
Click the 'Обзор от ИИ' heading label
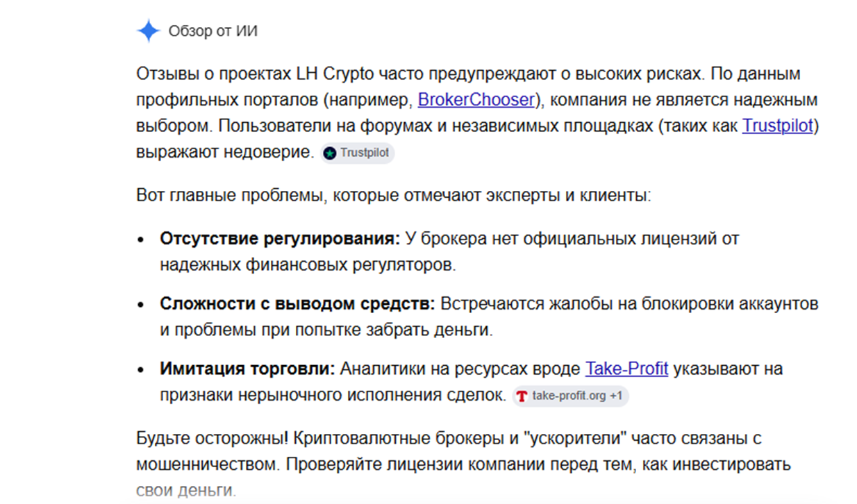pyautogui.click(x=213, y=31)
